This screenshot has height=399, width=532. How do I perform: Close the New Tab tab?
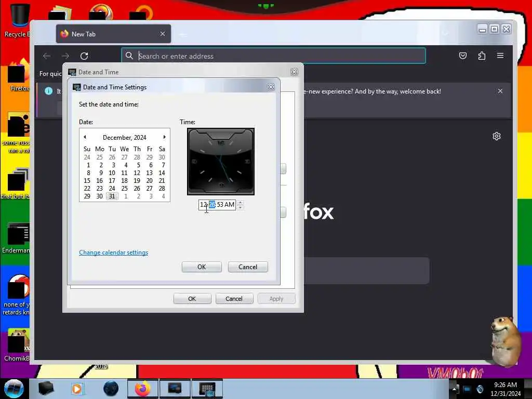click(163, 34)
